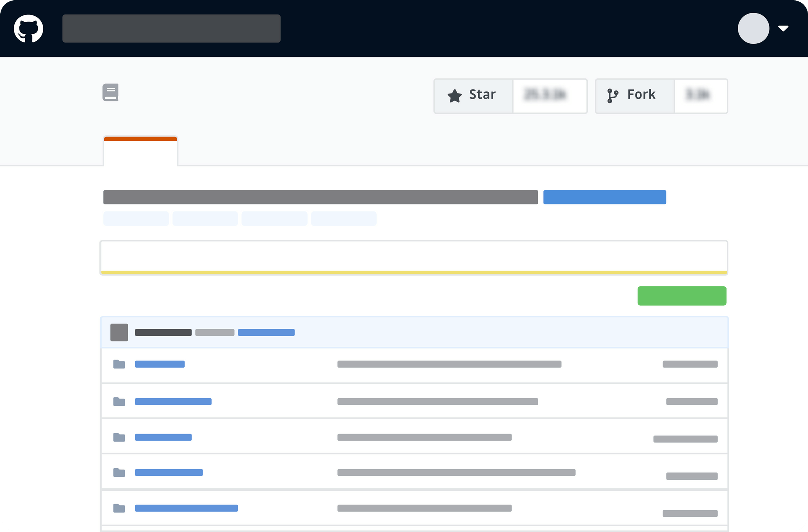Click the repository book icon
This screenshot has height=532, width=808.
click(111, 92)
